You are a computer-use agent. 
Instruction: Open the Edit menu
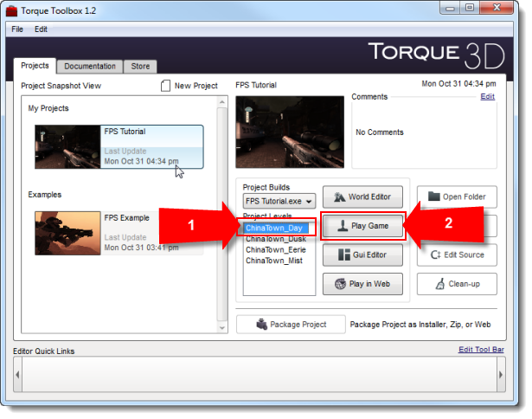click(41, 29)
